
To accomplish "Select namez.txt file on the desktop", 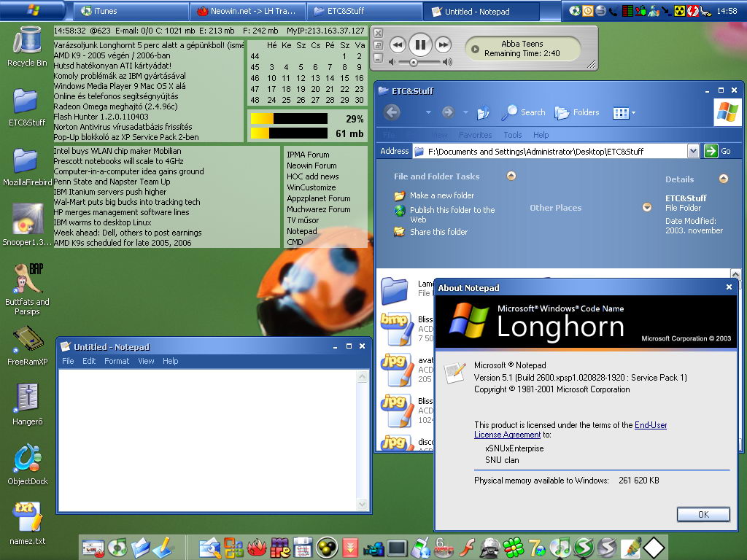I will [x=27, y=524].
